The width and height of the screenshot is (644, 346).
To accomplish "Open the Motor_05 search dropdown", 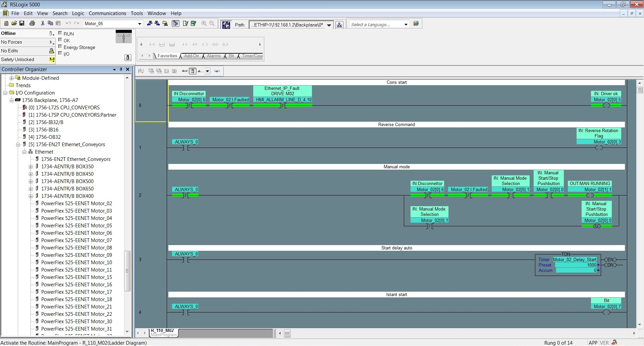I will coord(140,23).
